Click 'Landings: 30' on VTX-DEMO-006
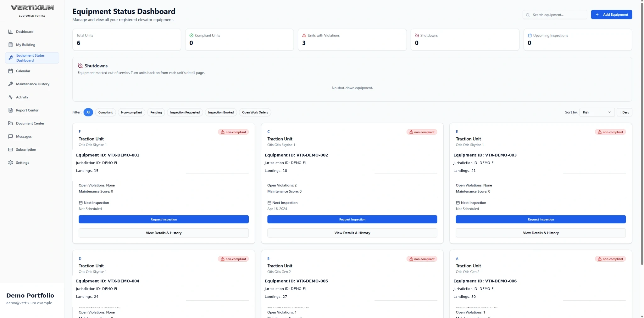 click(x=464, y=297)
